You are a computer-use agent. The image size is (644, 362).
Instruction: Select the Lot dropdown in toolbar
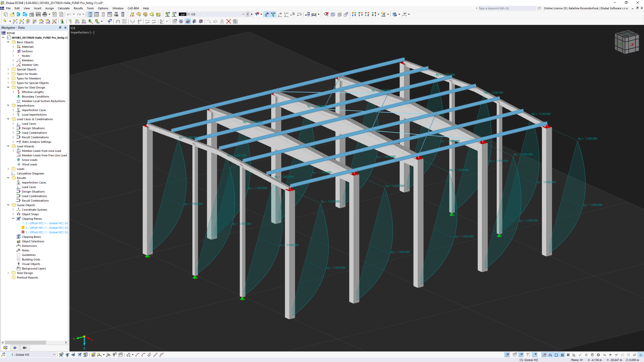[x=183, y=14]
